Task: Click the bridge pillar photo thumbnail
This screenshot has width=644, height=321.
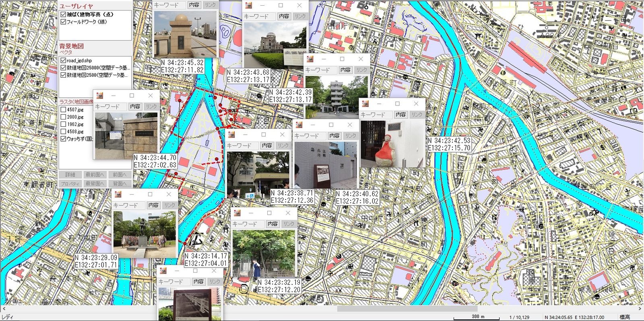Action: 186,34
